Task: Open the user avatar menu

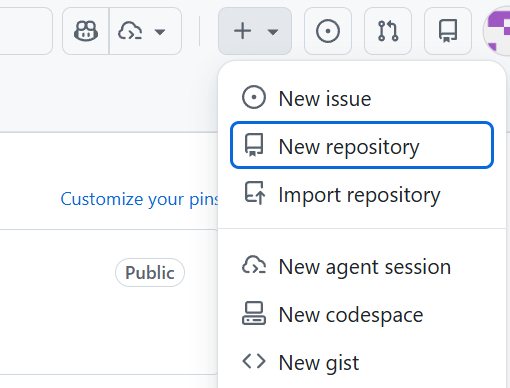Action: click(497, 31)
